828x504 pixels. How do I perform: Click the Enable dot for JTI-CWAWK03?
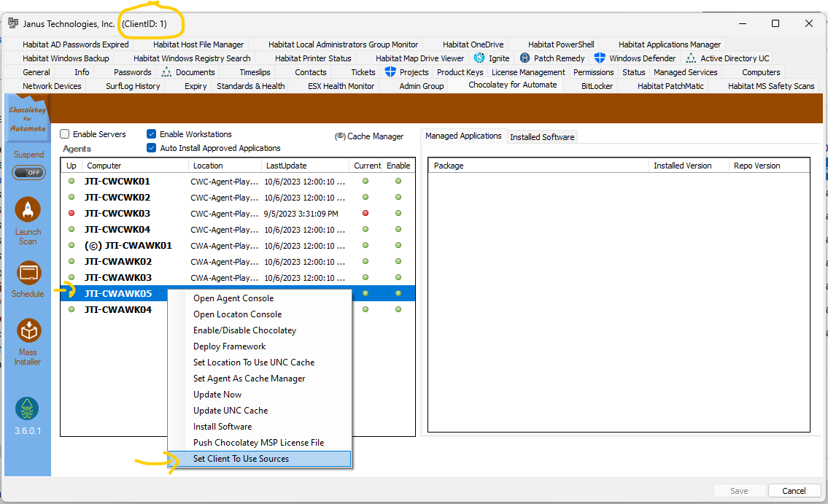point(398,277)
